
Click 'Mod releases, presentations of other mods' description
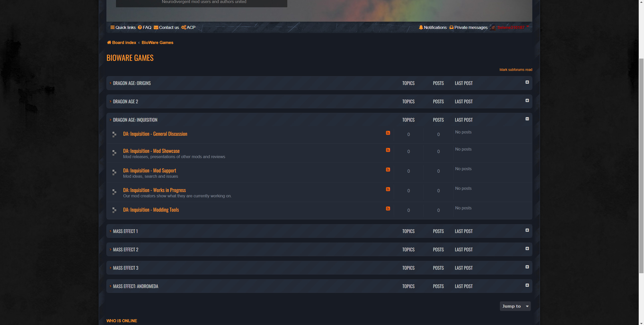click(174, 157)
